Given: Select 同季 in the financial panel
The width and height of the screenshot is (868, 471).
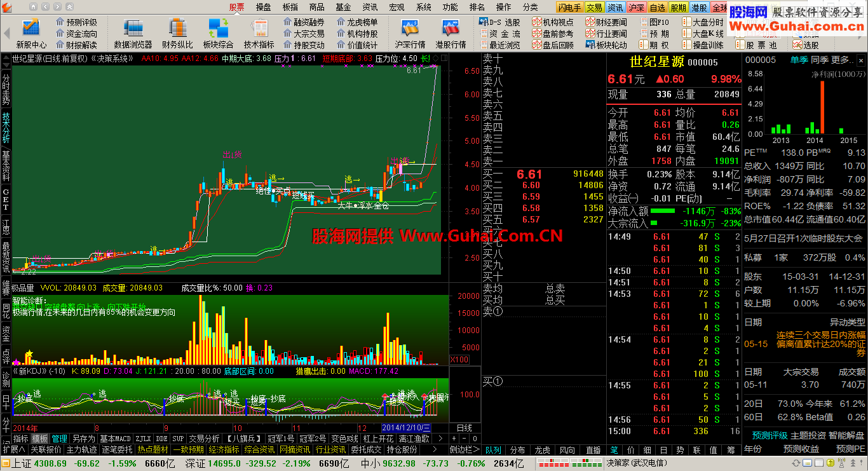Looking at the screenshot, I should [820, 60].
